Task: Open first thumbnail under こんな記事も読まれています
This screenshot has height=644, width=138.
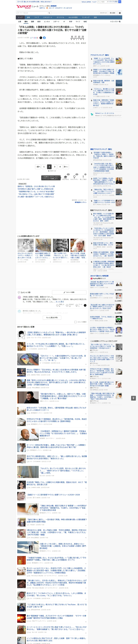Action: (x=26, y=245)
